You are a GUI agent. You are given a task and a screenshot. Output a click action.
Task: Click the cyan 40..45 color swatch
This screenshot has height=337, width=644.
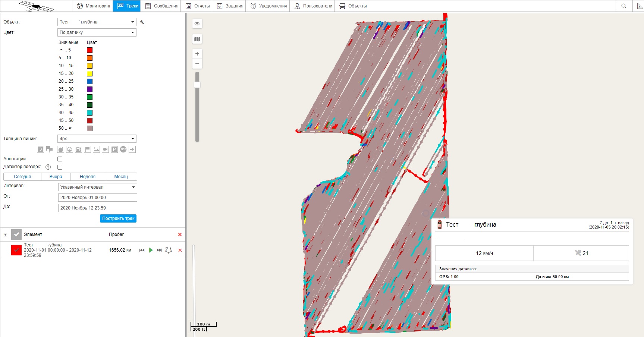(x=89, y=113)
